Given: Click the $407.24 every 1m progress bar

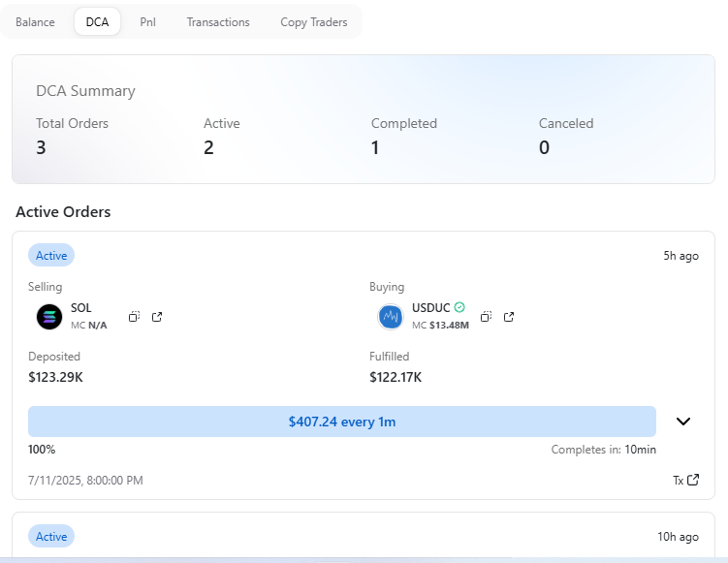Looking at the screenshot, I should (x=342, y=422).
